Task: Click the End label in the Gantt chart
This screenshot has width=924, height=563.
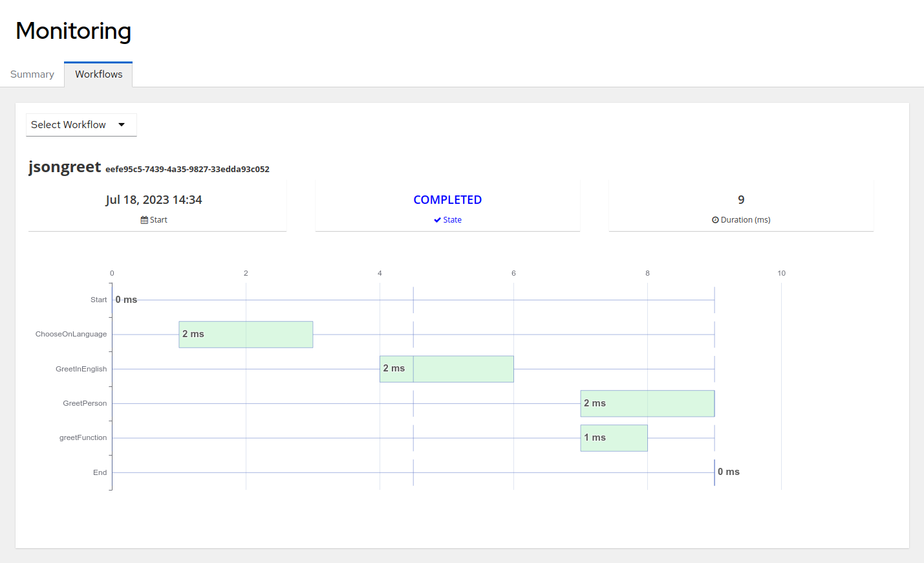Action: point(100,472)
